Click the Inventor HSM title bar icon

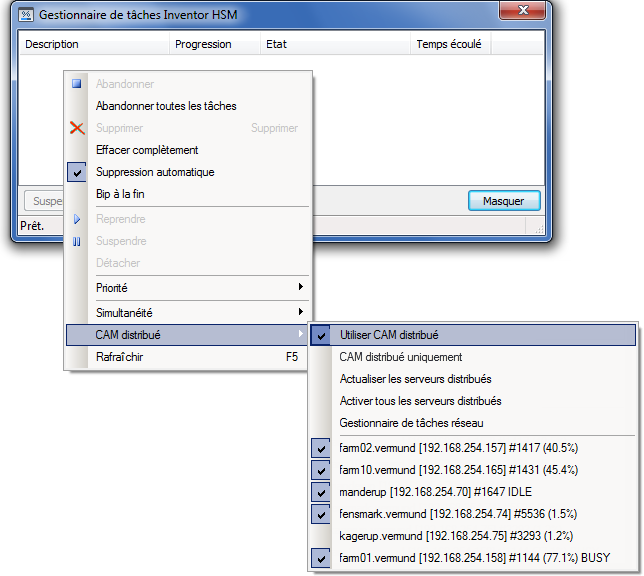coord(26,15)
